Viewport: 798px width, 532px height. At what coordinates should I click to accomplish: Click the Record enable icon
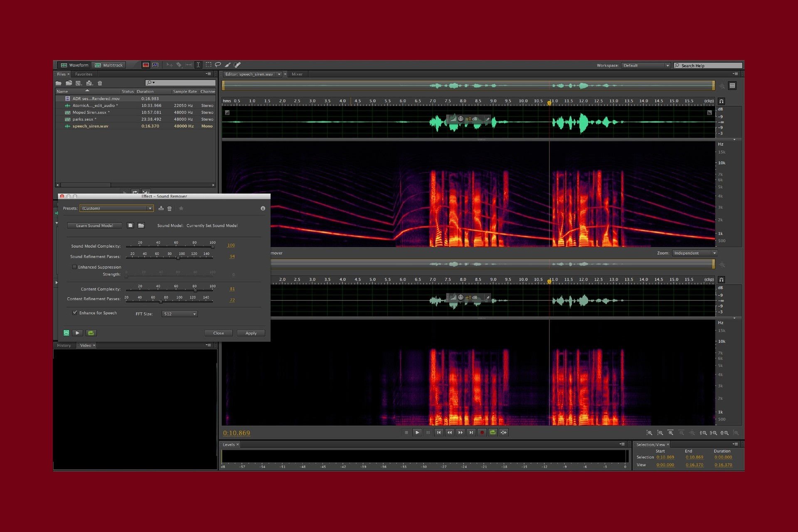pos(482,433)
